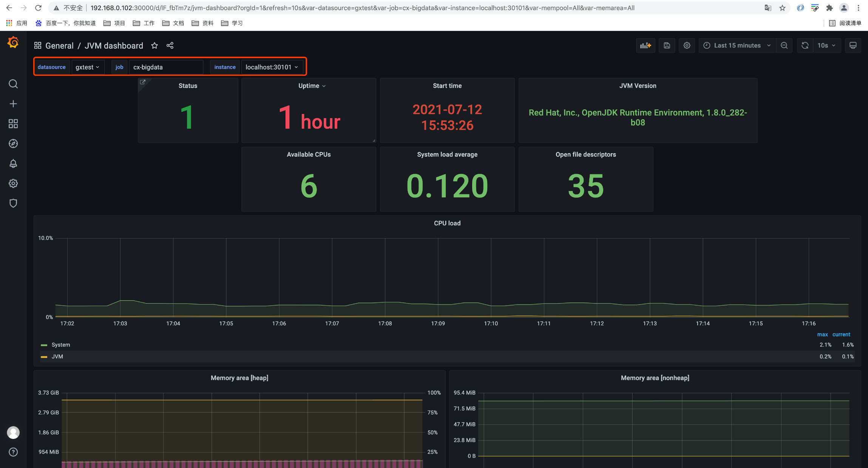Open the Start time panel title menu

click(447, 86)
